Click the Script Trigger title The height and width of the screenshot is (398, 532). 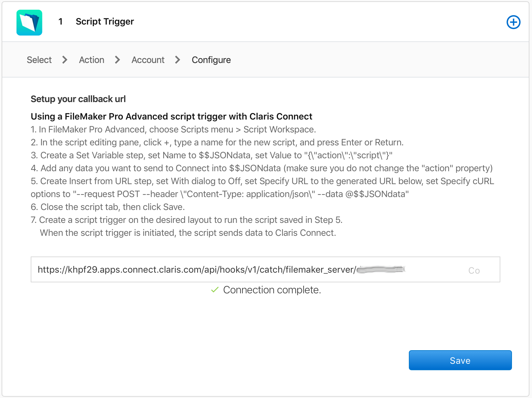pos(105,21)
